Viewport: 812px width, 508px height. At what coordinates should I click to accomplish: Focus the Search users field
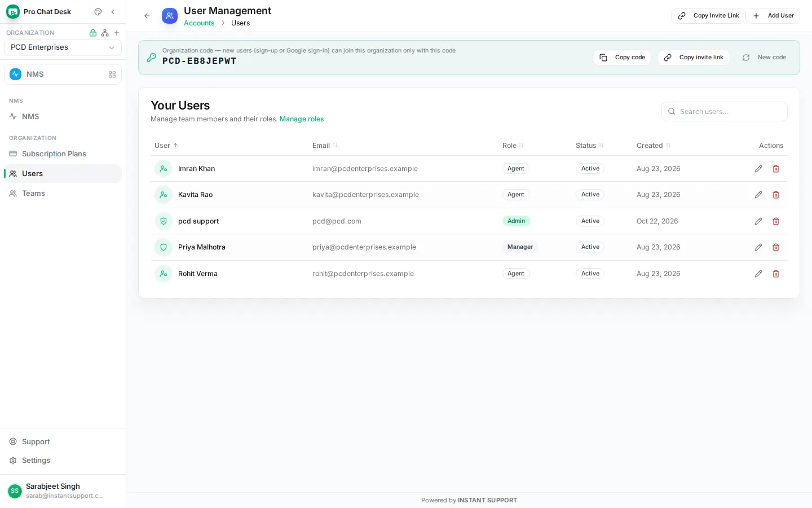click(x=725, y=112)
